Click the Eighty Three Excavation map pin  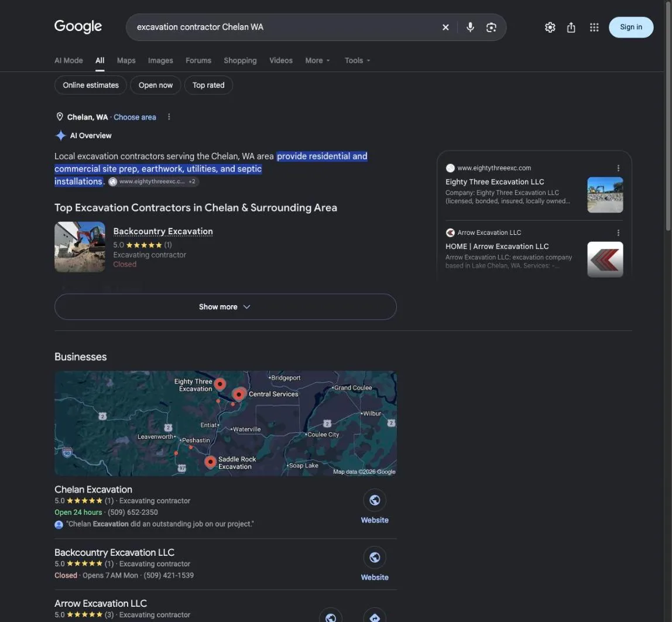[x=220, y=384]
